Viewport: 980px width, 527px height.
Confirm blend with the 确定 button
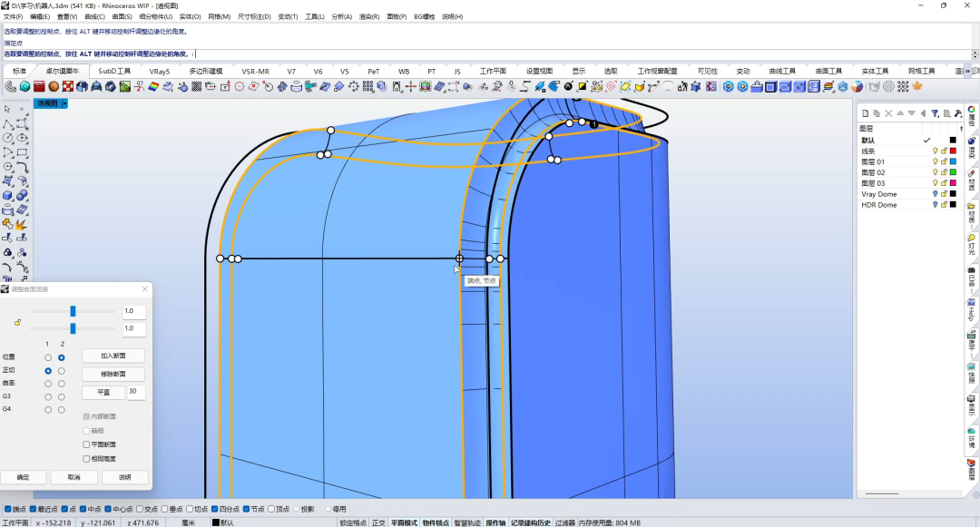[23, 477]
